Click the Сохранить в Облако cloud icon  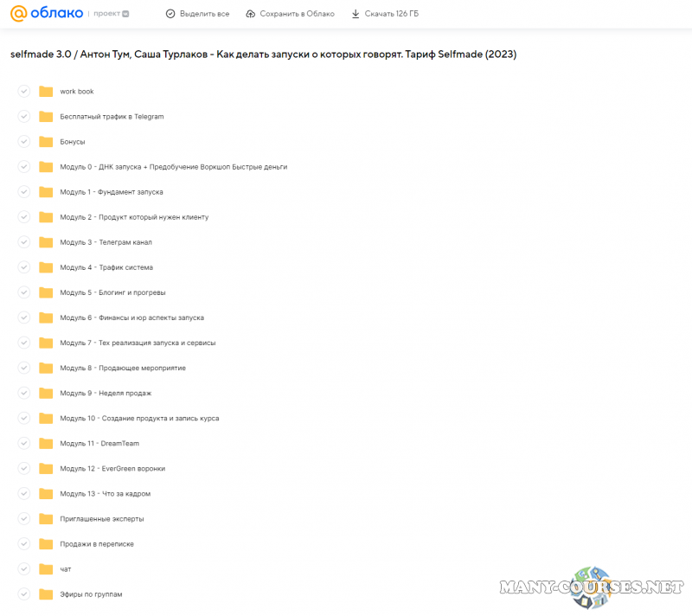[251, 15]
